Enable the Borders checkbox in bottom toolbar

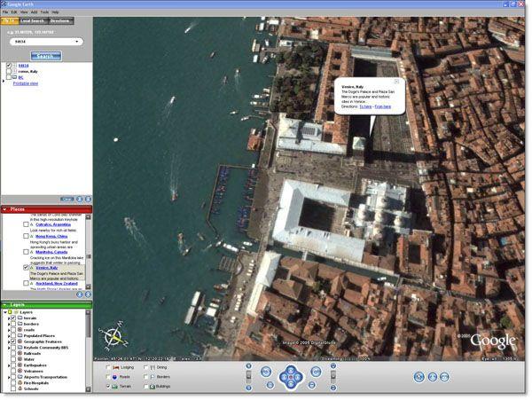click(x=146, y=377)
